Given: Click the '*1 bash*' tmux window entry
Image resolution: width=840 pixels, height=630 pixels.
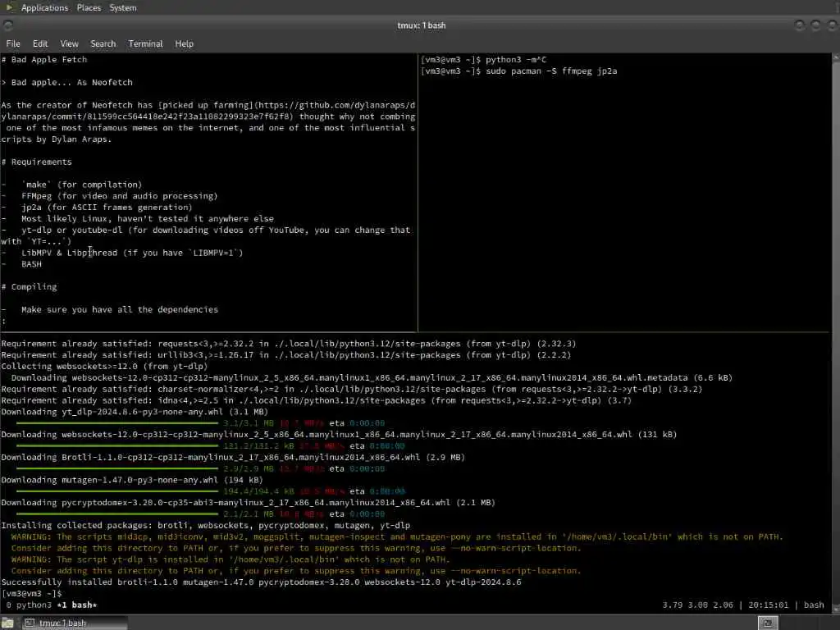Looking at the screenshot, I should point(77,605).
